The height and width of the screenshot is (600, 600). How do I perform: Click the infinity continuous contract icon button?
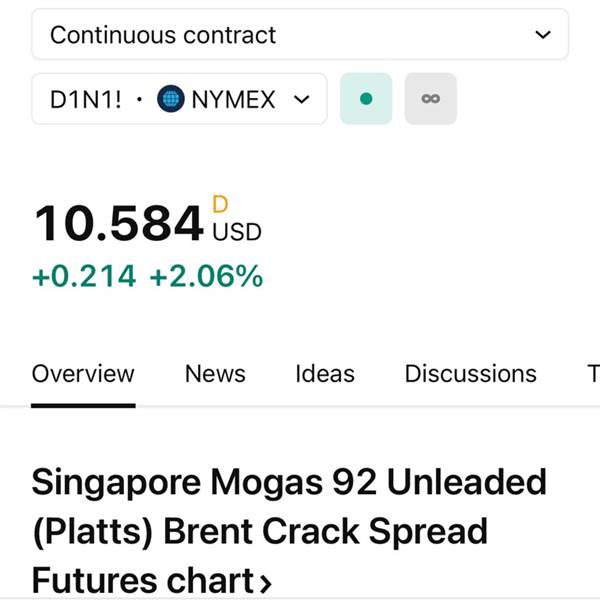(430, 99)
